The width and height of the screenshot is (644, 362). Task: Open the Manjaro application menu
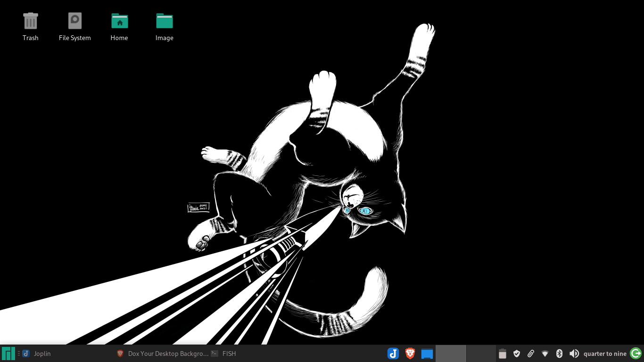click(x=8, y=354)
